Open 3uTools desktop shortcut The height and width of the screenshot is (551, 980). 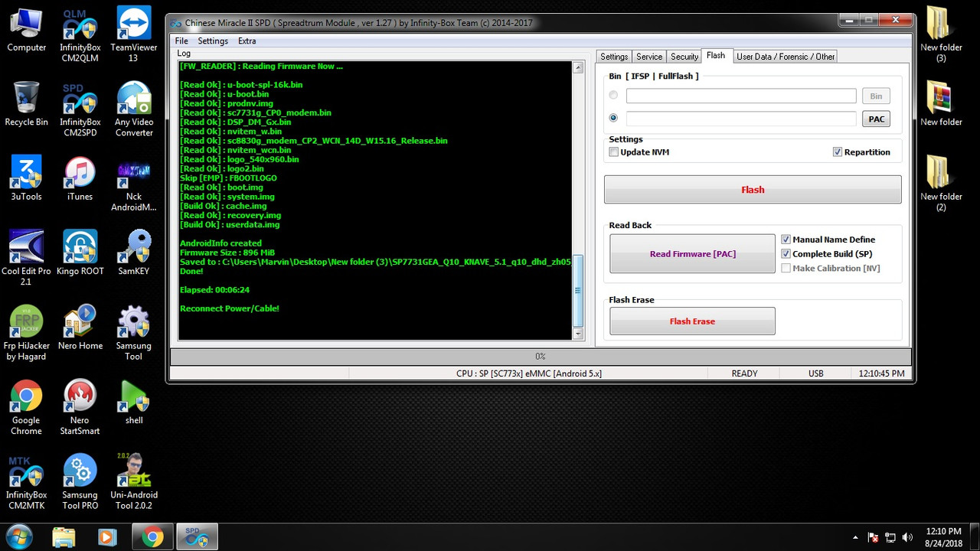(26, 179)
